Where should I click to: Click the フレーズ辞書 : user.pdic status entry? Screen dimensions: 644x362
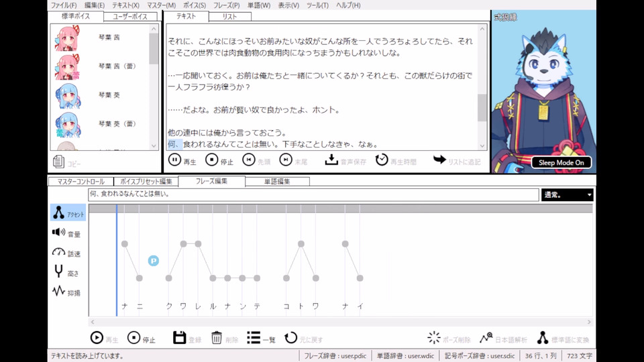[335, 356]
